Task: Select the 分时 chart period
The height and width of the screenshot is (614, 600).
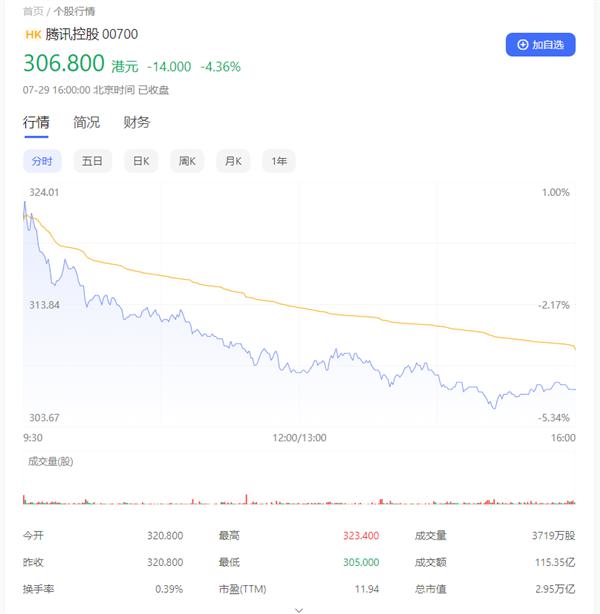Action: [x=42, y=161]
